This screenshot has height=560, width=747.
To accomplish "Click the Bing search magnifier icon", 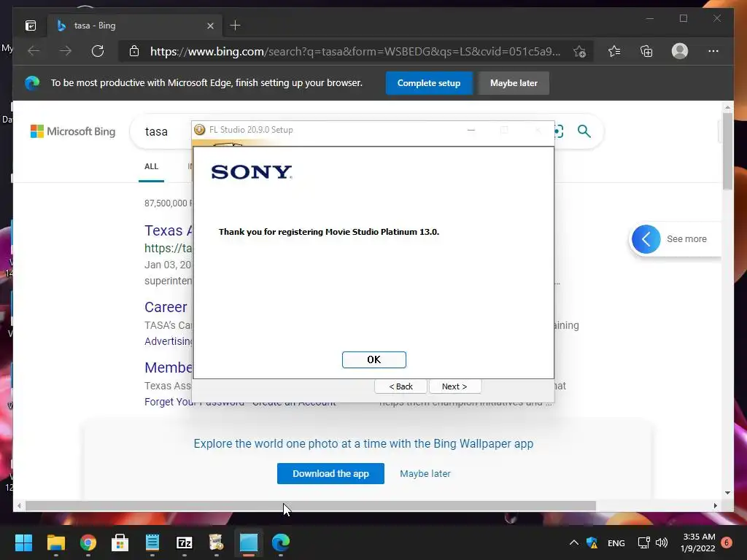I will pyautogui.click(x=584, y=131).
